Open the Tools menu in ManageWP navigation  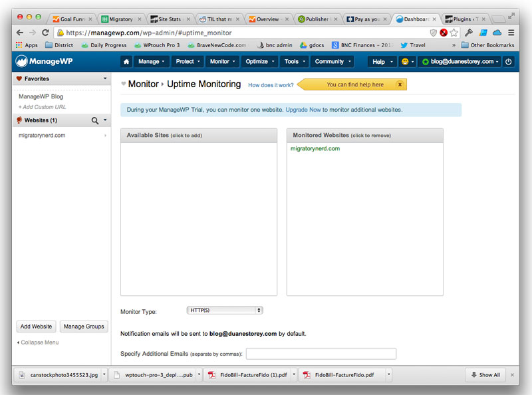293,61
